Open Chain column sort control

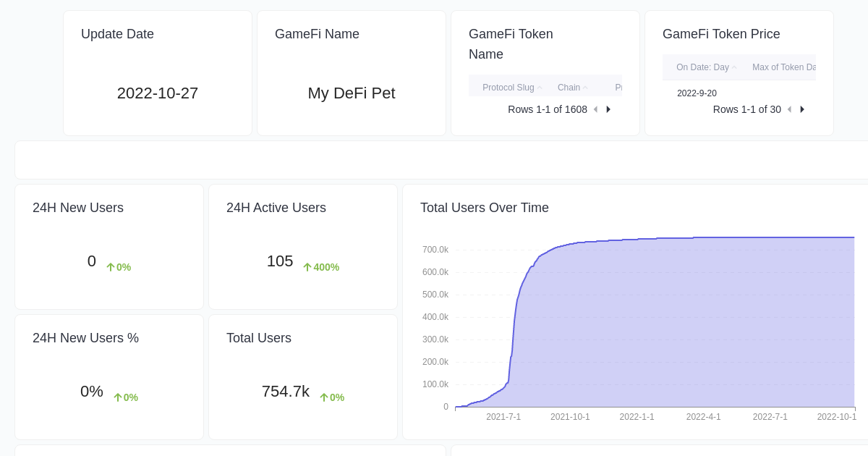[584, 87]
